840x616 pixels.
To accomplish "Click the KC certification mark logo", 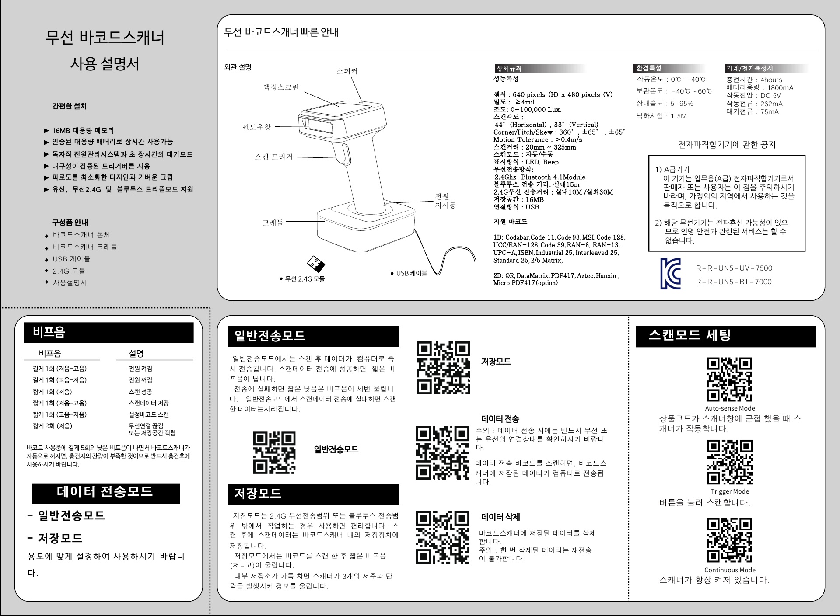I will point(671,274).
